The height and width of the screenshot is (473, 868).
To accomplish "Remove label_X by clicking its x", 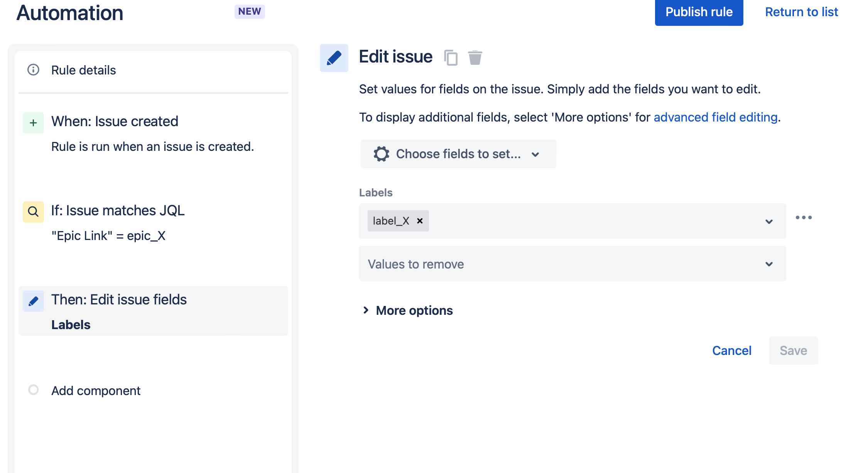I will pyautogui.click(x=419, y=221).
